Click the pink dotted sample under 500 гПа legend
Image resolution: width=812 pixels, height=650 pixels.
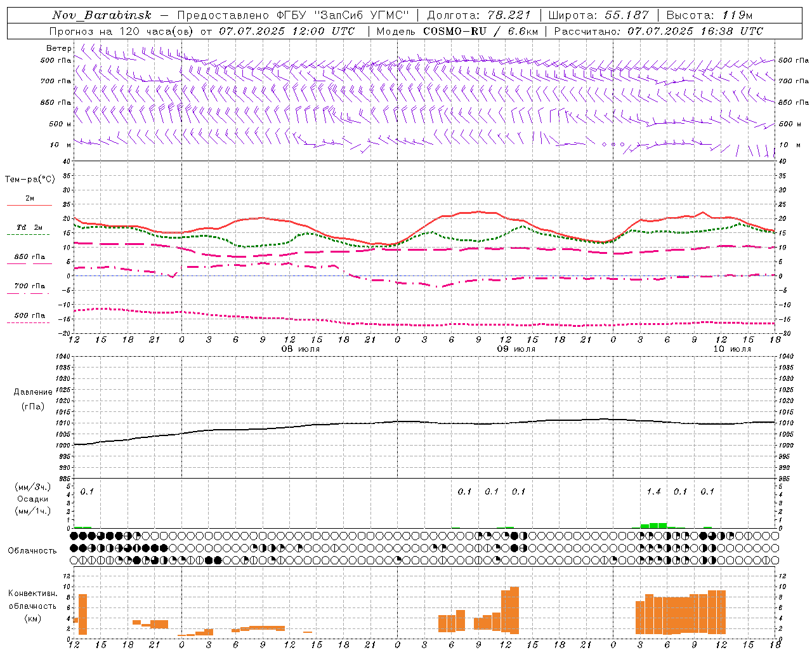pos(29,323)
